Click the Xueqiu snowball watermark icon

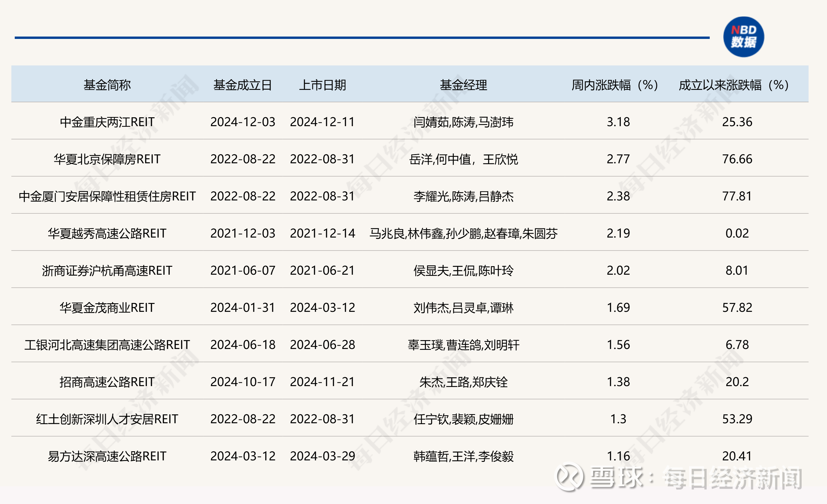tap(569, 477)
